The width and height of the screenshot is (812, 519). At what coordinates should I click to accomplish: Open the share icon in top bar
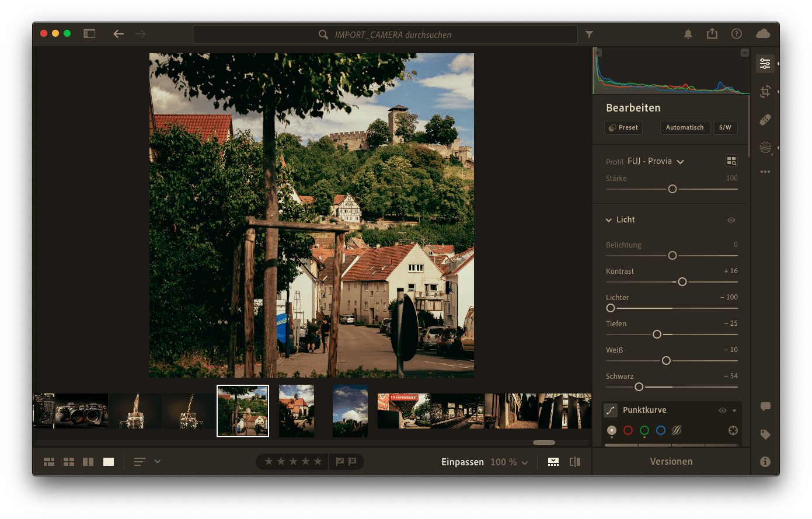712,34
